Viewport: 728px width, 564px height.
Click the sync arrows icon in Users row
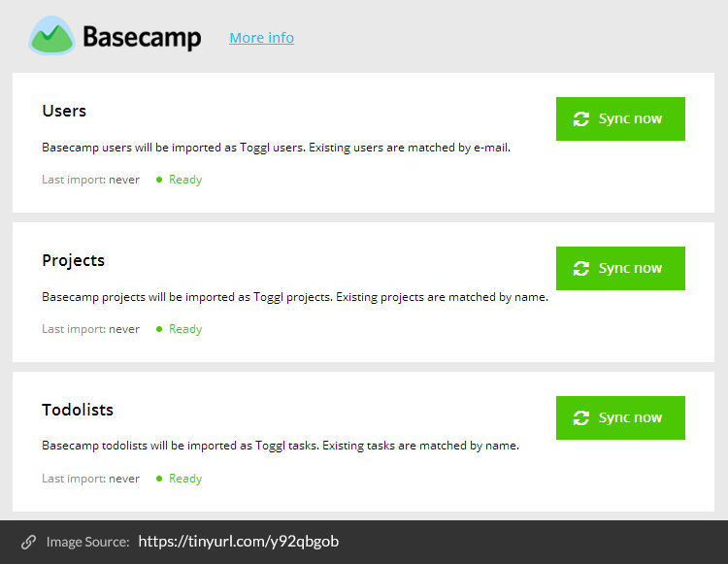580,118
